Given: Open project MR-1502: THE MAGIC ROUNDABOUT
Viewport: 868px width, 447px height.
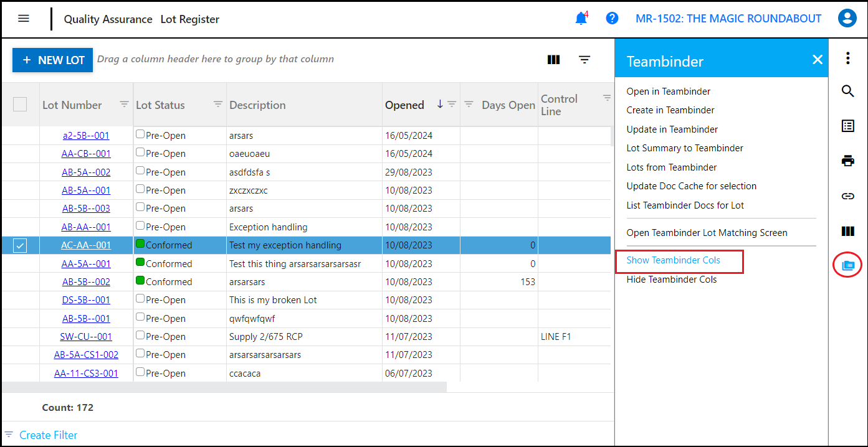Looking at the screenshot, I should (728, 19).
